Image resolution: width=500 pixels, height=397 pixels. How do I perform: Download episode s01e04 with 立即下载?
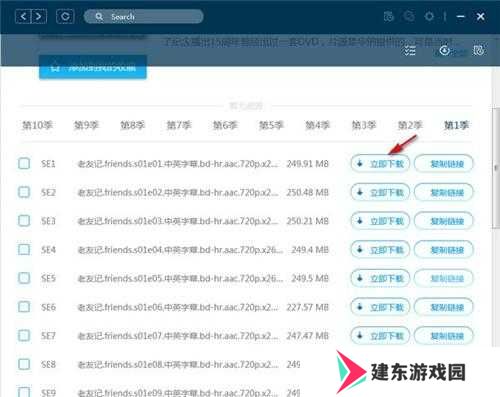[380, 250]
